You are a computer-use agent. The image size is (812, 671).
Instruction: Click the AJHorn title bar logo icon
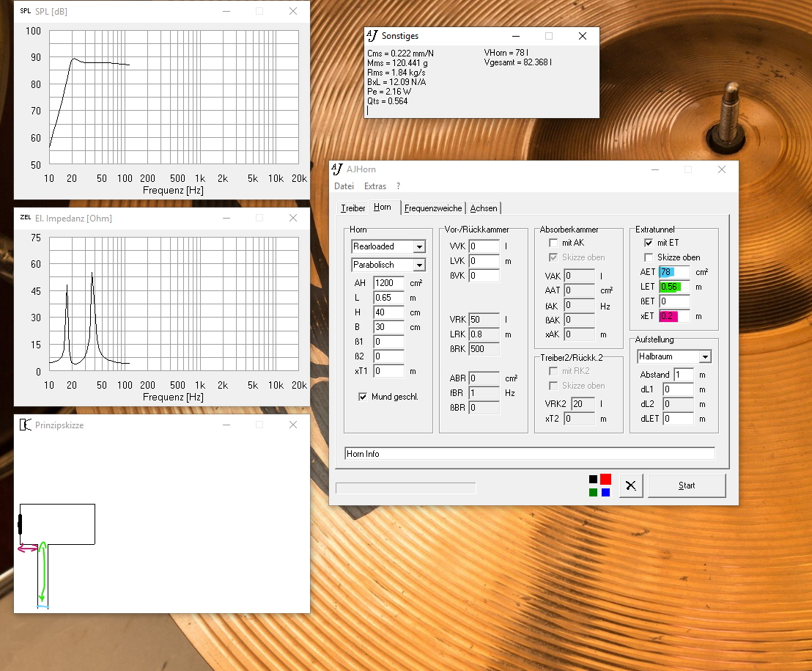(x=337, y=169)
